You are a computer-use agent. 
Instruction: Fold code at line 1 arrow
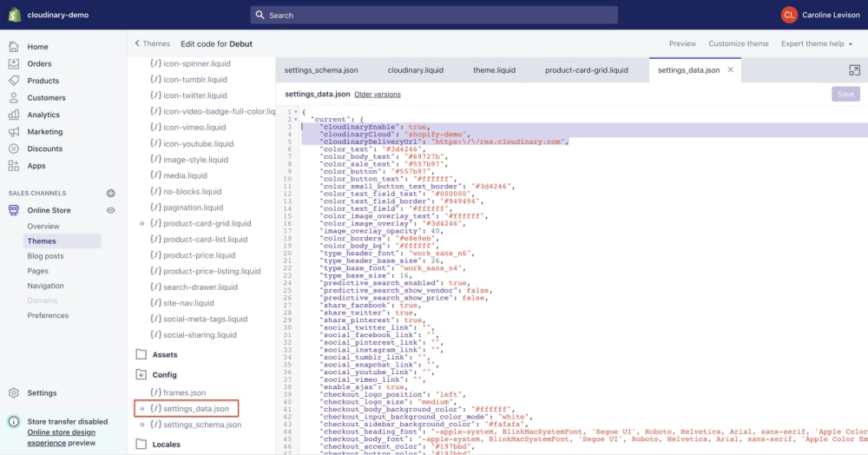coord(296,112)
